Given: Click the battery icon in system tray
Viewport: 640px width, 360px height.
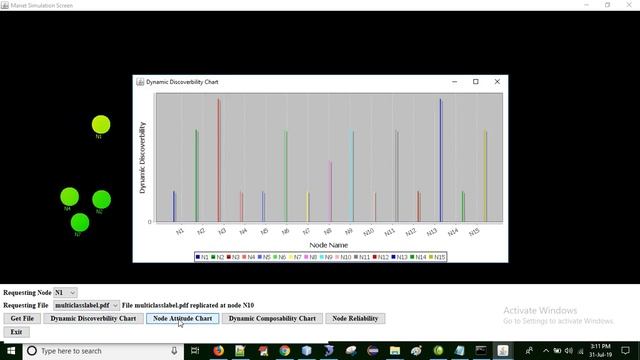Looking at the screenshot, I should coord(557,351).
